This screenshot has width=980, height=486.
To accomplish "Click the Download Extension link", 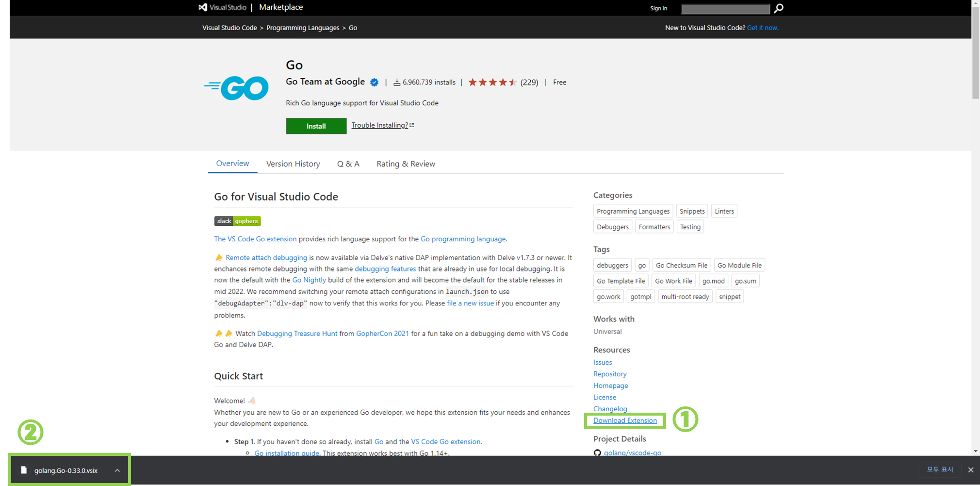I will click(x=625, y=420).
